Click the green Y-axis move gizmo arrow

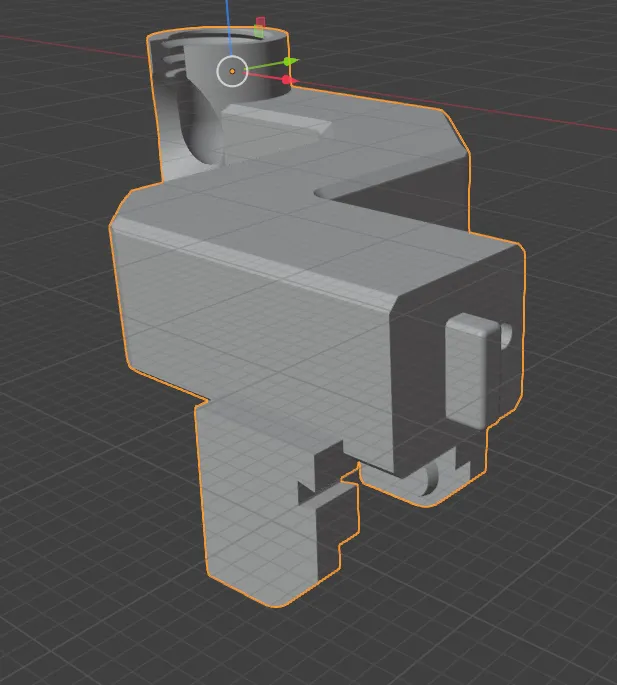(290, 62)
